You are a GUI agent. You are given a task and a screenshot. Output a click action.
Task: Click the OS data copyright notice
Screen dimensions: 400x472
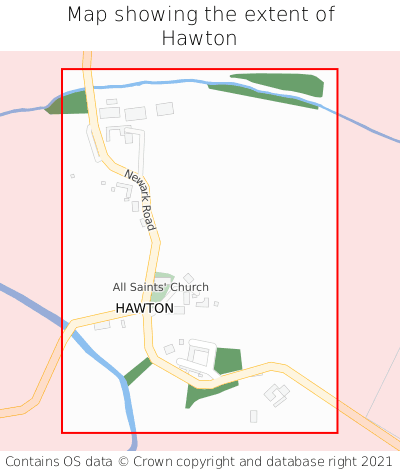pyautogui.click(x=199, y=462)
